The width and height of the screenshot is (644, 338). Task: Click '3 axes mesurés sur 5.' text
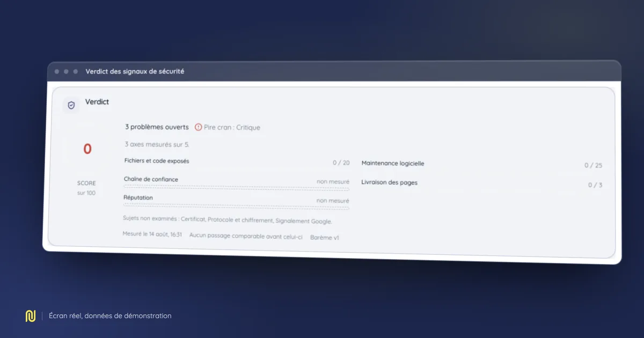157,144
